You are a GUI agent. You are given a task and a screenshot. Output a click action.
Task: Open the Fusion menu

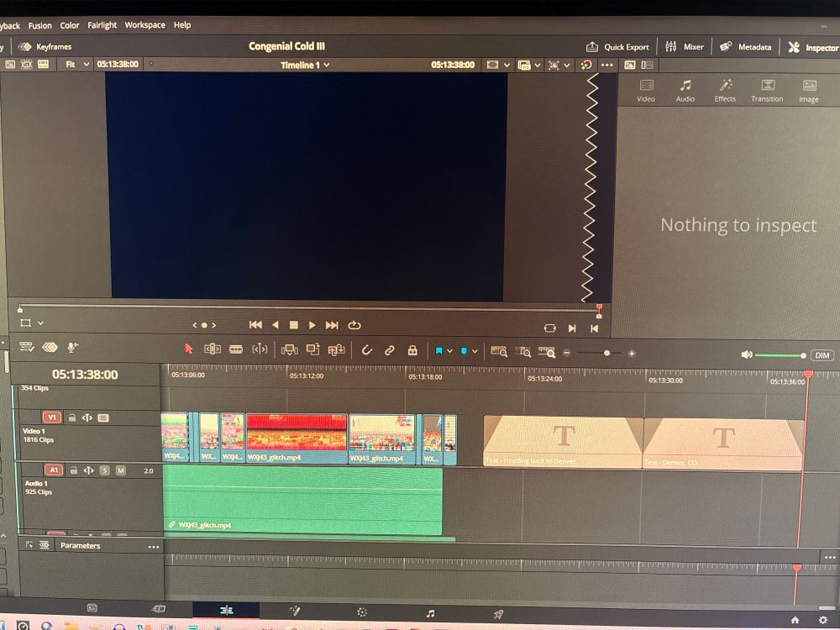(39, 26)
